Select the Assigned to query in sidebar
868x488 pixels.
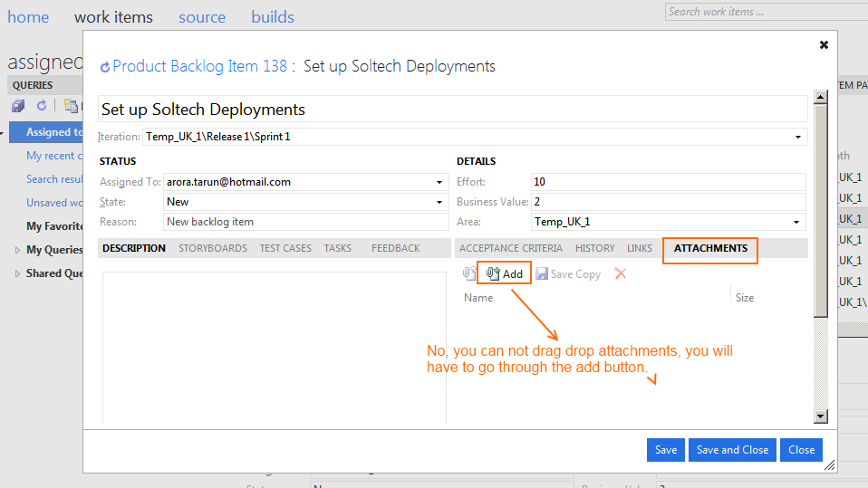coord(46,132)
